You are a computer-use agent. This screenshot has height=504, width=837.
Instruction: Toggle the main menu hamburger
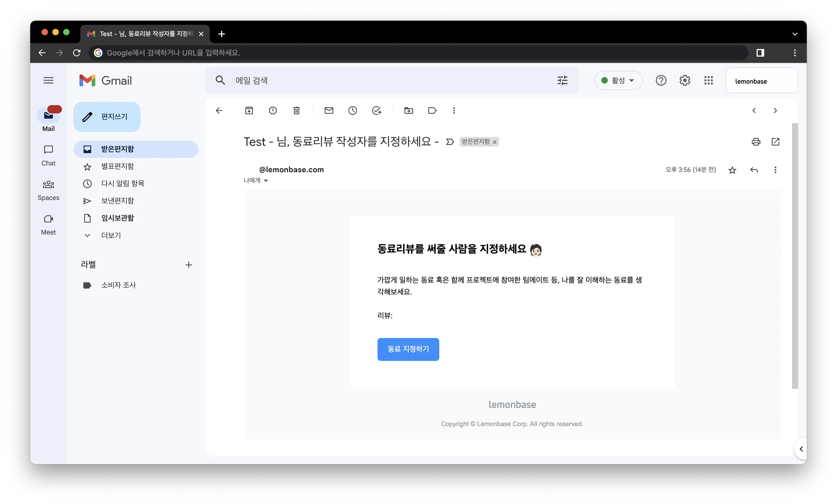pos(49,81)
